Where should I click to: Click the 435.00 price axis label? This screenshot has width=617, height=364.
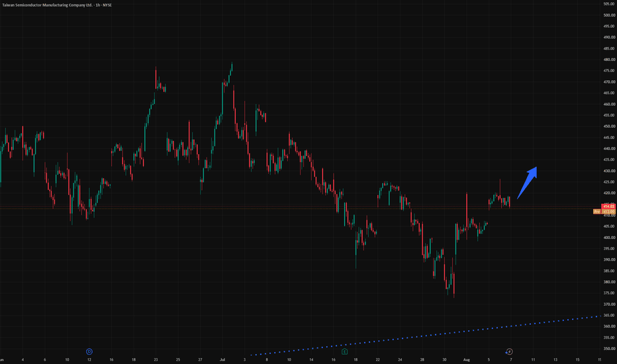[x=609, y=159]
